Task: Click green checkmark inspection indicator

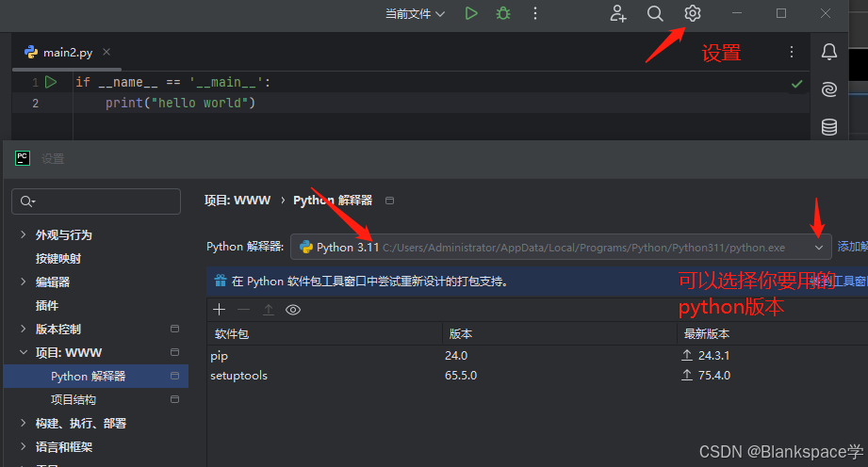Action: (796, 84)
